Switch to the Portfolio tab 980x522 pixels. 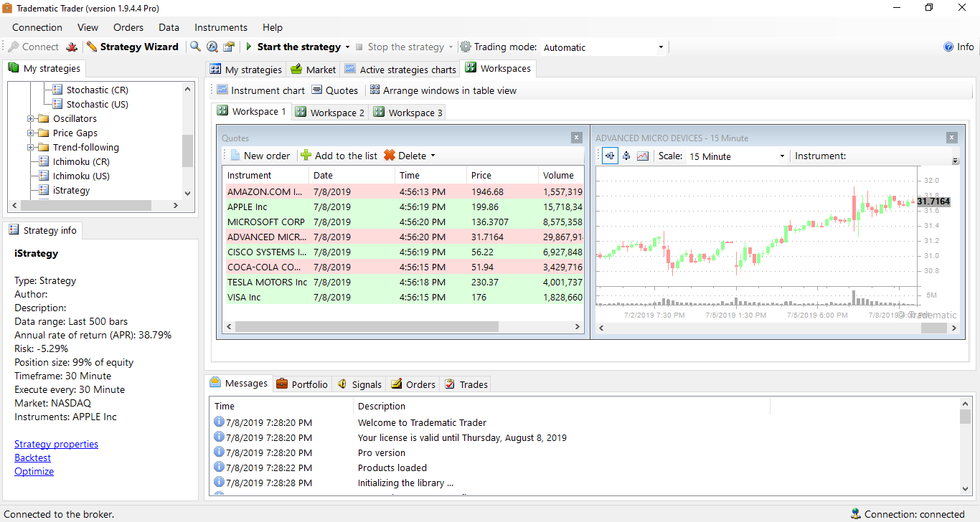(302, 384)
